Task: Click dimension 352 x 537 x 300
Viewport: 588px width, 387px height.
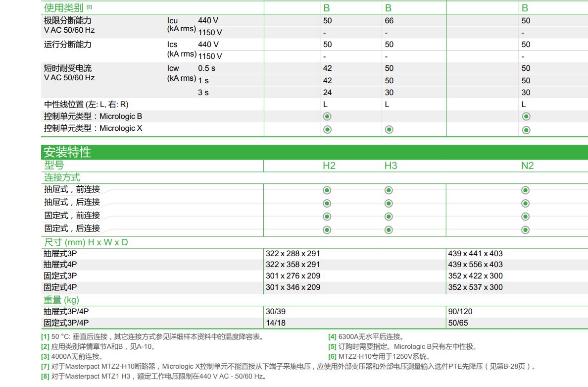Action: click(476, 287)
